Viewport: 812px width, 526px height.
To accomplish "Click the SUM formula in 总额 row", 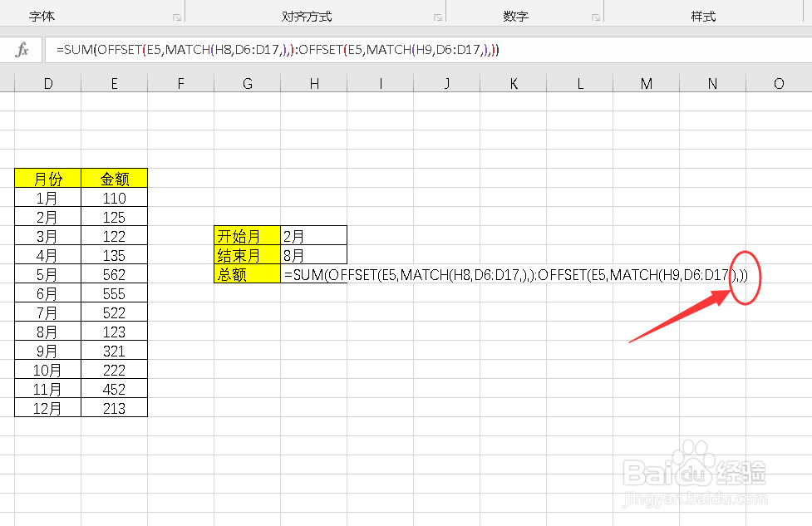I will pyautogui.click(x=516, y=274).
